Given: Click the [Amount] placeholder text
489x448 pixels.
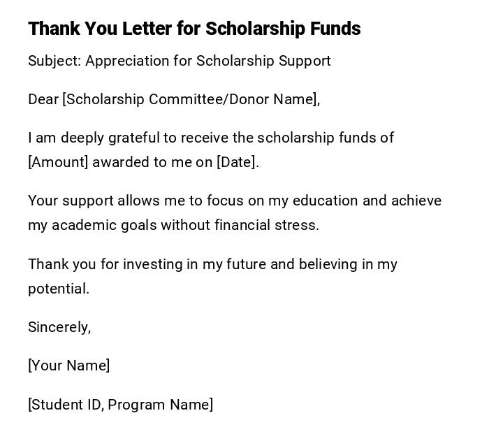Looking at the screenshot, I should click(x=58, y=162).
